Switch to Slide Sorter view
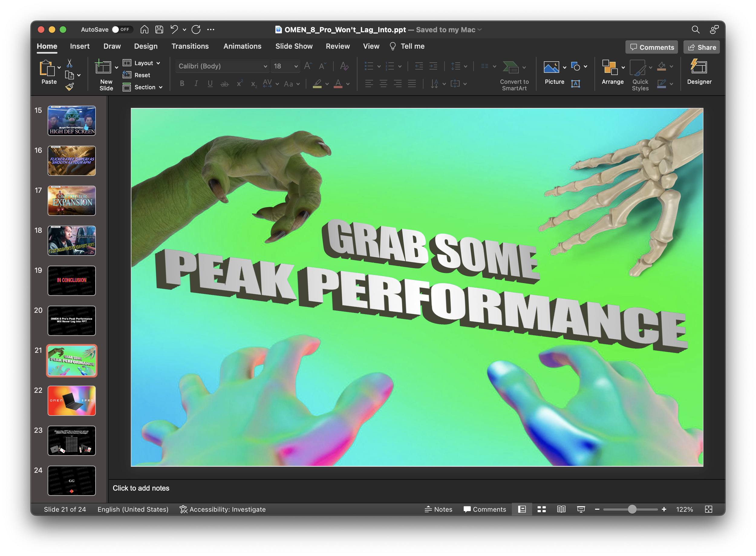This screenshot has width=756, height=556. pos(541,509)
